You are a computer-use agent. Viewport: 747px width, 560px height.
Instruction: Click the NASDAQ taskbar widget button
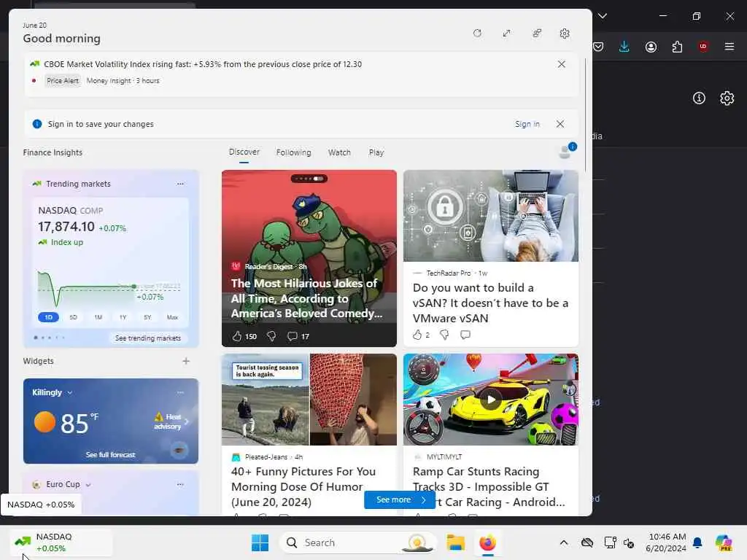point(61,542)
